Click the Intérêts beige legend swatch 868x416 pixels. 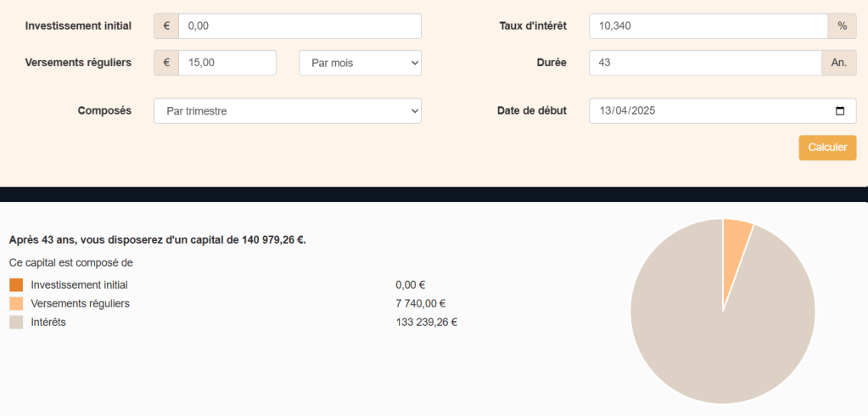[x=16, y=323]
